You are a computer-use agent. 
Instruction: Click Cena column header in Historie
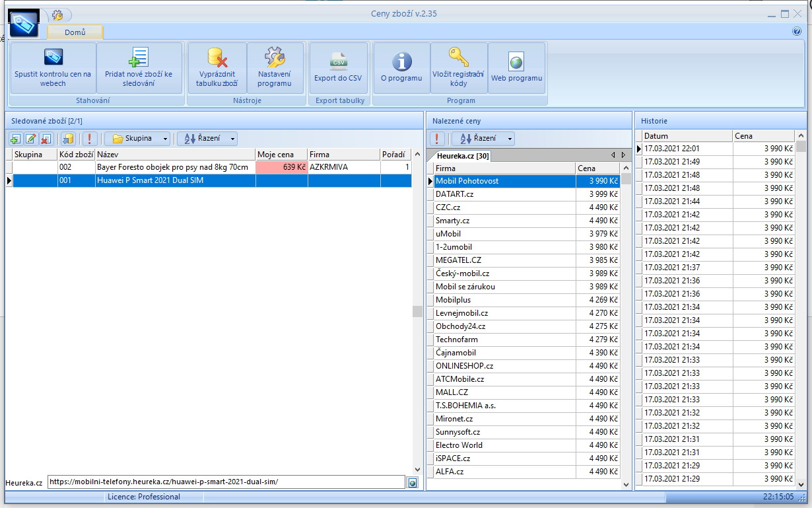(x=763, y=136)
